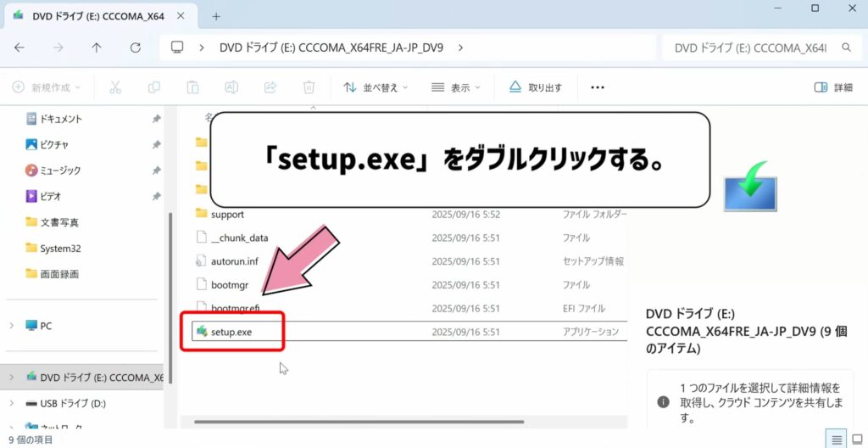Viewport: 868px width, 448px height.
Task: Open 文書写真 folder in sidebar
Action: click(59, 222)
